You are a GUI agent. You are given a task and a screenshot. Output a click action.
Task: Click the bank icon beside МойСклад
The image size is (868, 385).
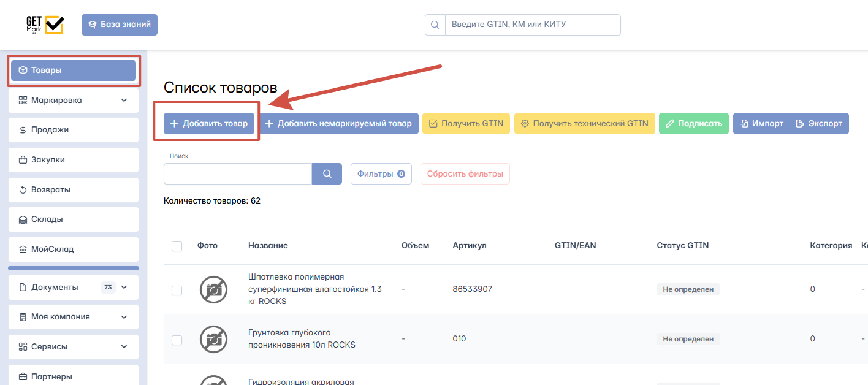pos(23,250)
